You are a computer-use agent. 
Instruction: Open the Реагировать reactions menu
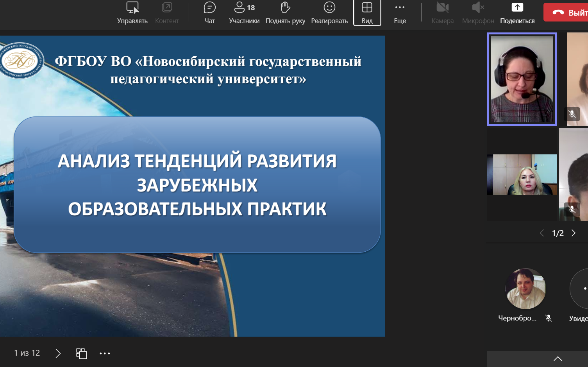pyautogui.click(x=329, y=13)
